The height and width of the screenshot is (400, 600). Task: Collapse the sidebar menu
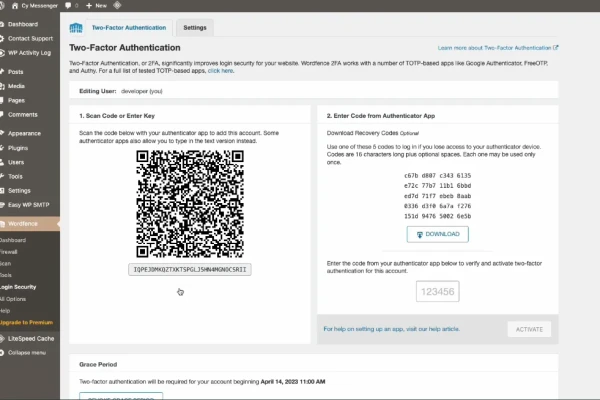(x=27, y=353)
